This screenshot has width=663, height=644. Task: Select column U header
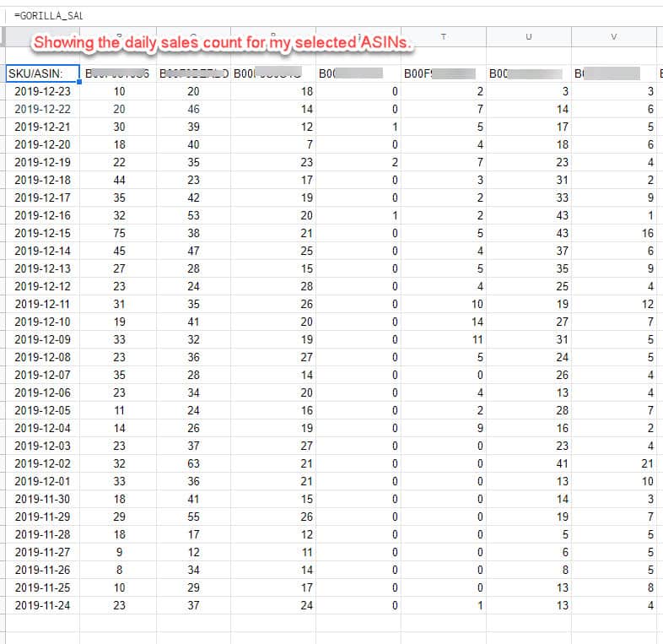[x=529, y=37]
